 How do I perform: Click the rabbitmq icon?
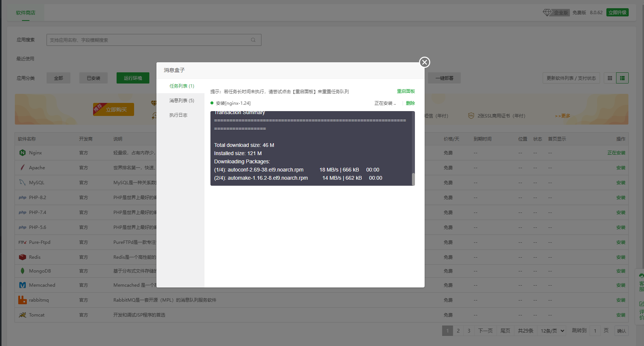(x=22, y=300)
